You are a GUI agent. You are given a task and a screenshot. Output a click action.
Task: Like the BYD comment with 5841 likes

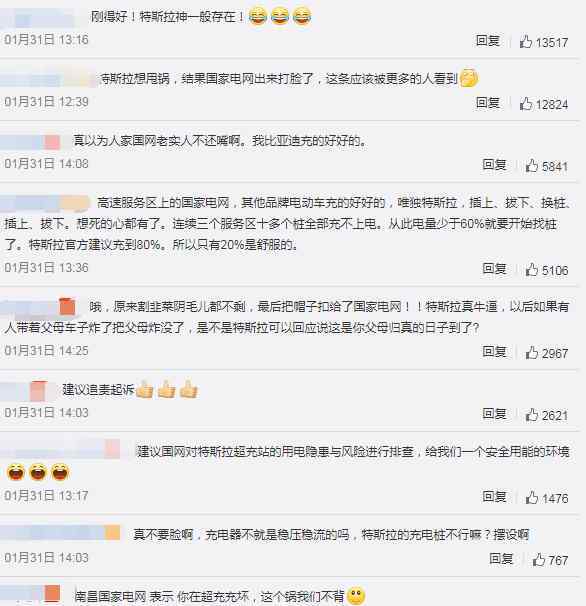[532, 165]
